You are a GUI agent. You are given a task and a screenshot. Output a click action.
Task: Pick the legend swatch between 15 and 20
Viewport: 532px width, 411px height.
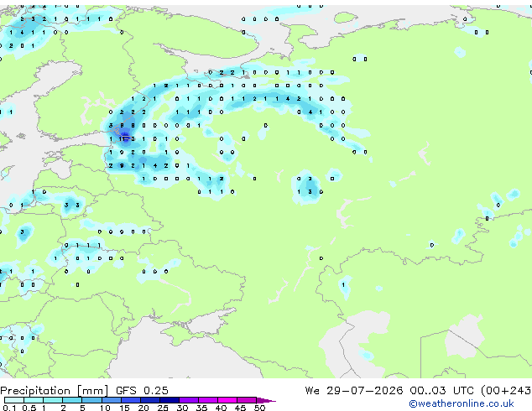point(130,400)
